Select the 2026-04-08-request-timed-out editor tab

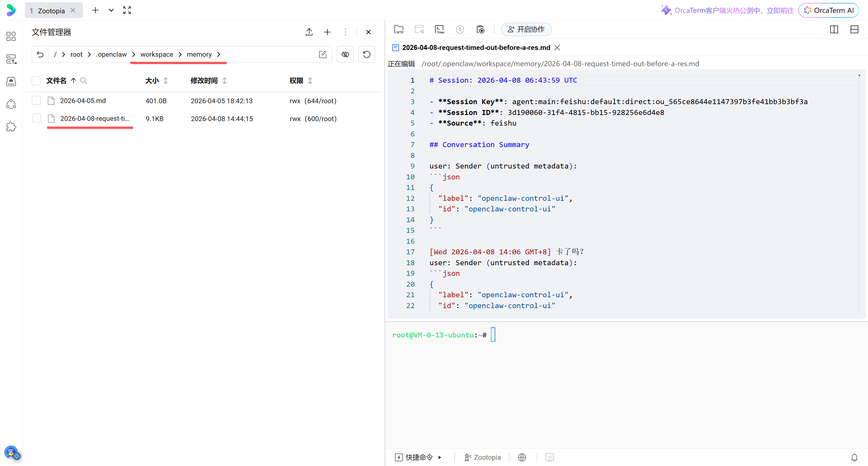point(476,48)
